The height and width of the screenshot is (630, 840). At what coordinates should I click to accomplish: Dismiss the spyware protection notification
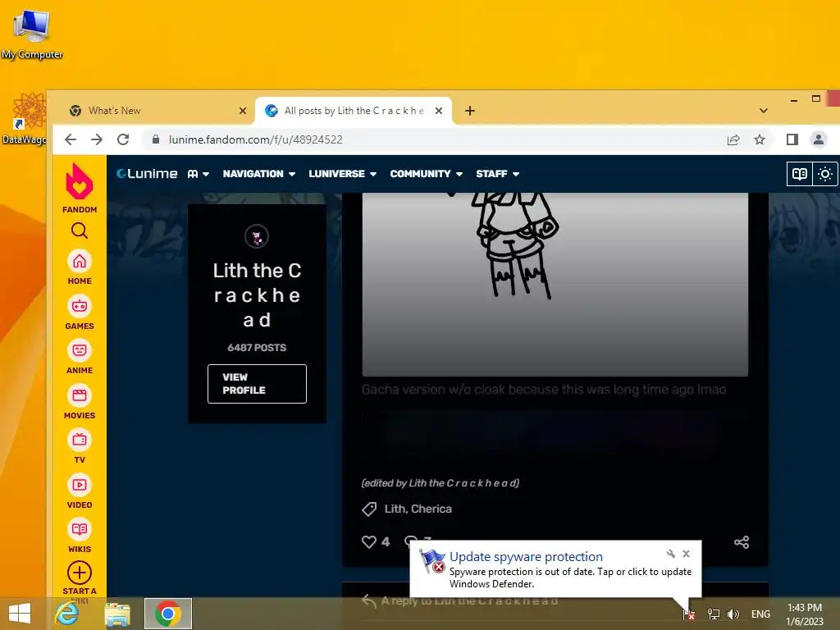pyautogui.click(x=687, y=554)
